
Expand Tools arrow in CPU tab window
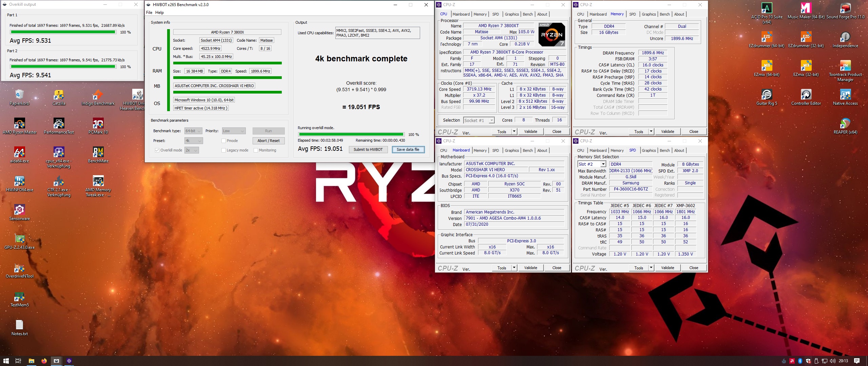click(x=514, y=131)
